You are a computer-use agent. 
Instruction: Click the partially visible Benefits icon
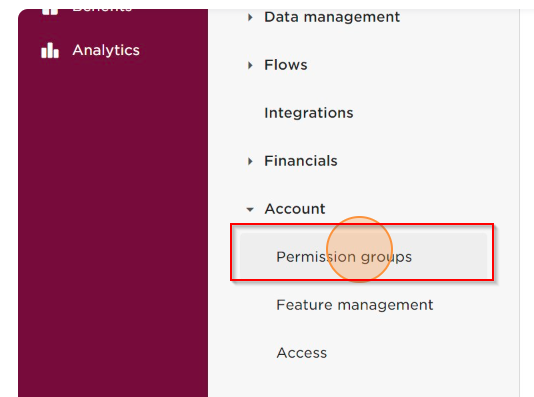pos(50,12)
